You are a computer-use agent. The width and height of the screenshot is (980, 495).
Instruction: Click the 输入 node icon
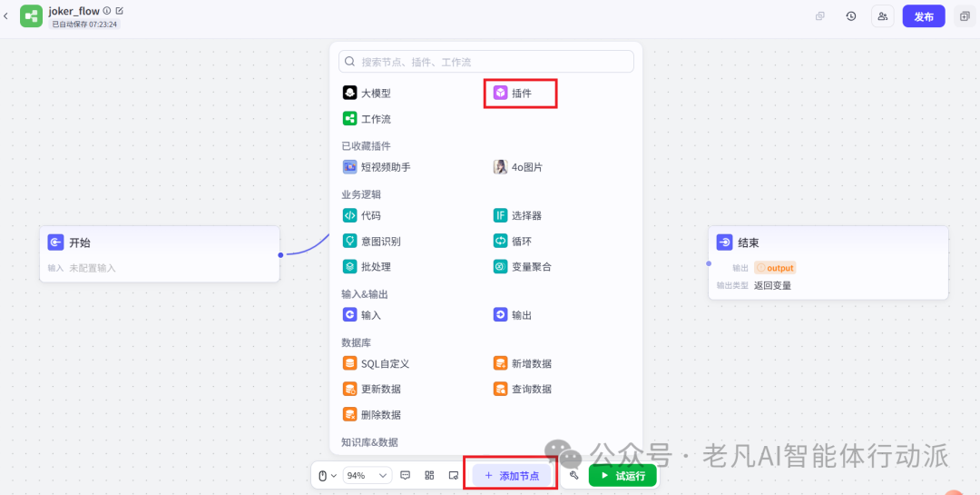pos(349,315)
